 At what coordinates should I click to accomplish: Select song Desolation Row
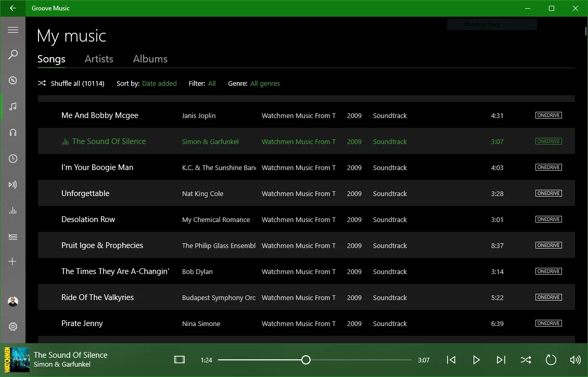click(306, 219)
